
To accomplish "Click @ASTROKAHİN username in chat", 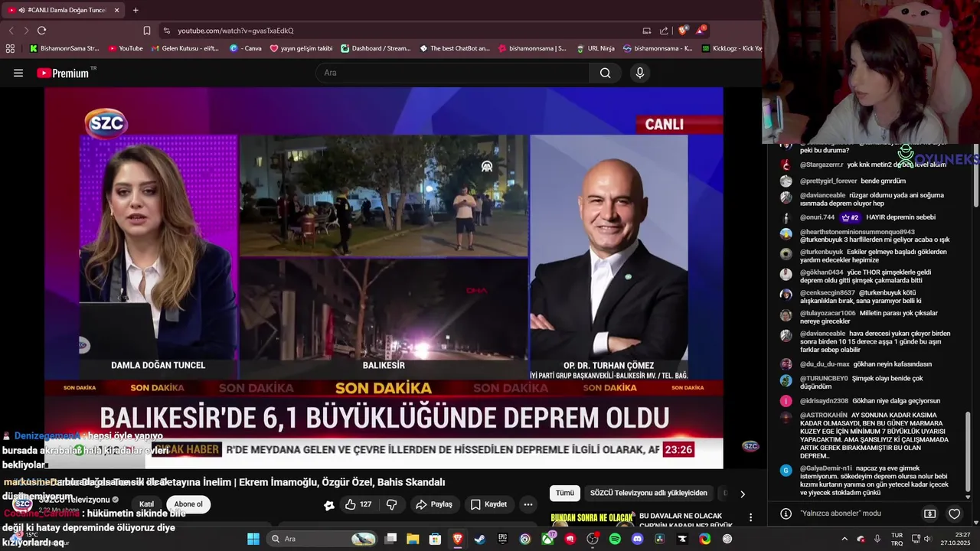I will (824, 415).
